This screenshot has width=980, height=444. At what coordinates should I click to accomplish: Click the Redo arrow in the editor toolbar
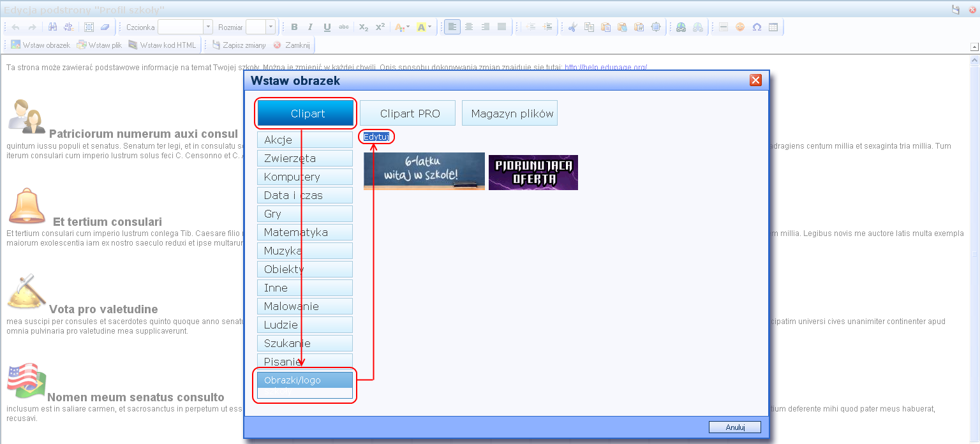click(x=32, y=27)
